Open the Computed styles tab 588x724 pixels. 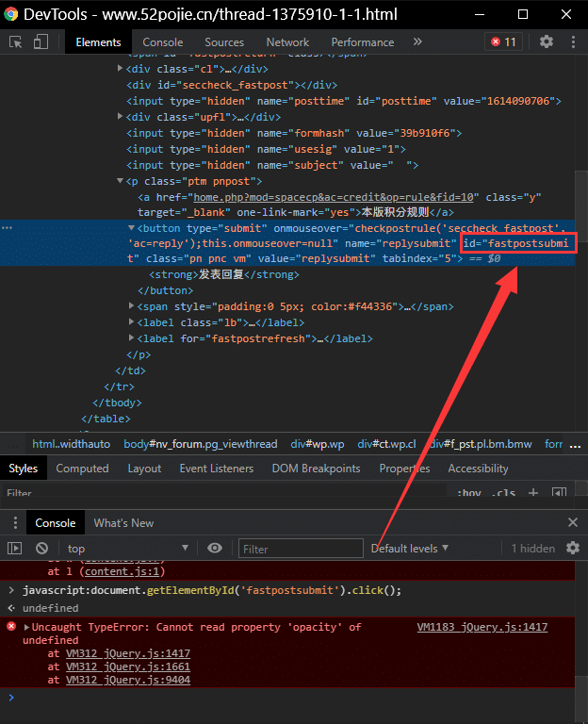(82, 469)
